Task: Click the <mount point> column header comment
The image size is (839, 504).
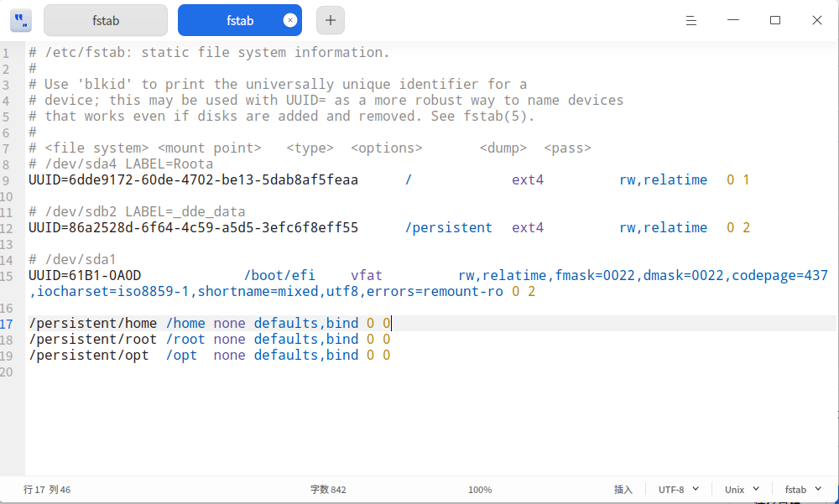Action: (209, 148)
